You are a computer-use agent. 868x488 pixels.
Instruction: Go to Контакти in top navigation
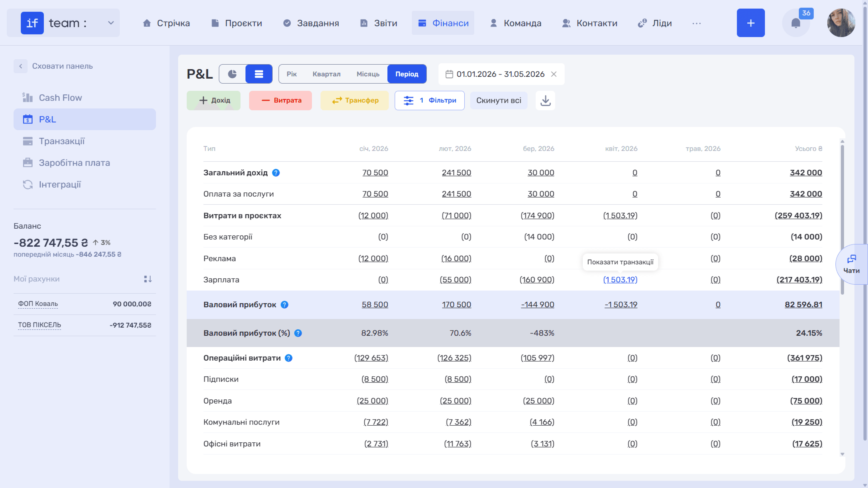590,23
